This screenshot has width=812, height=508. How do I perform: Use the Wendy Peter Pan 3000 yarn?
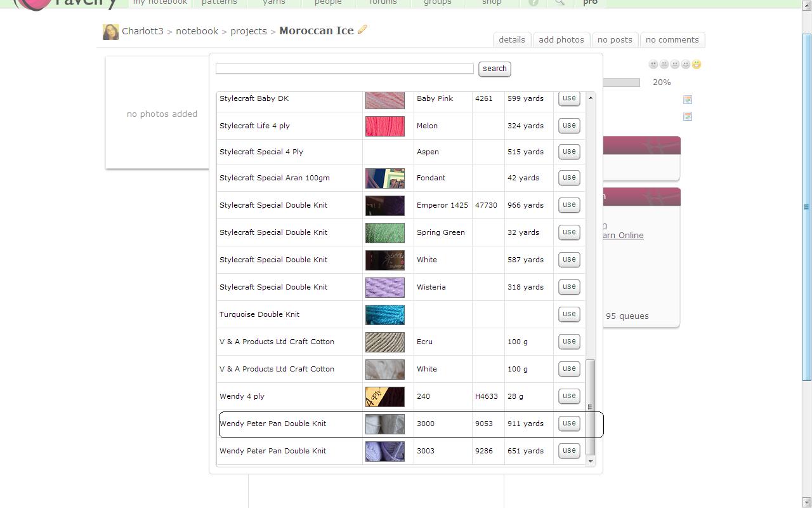coord(569,423)
